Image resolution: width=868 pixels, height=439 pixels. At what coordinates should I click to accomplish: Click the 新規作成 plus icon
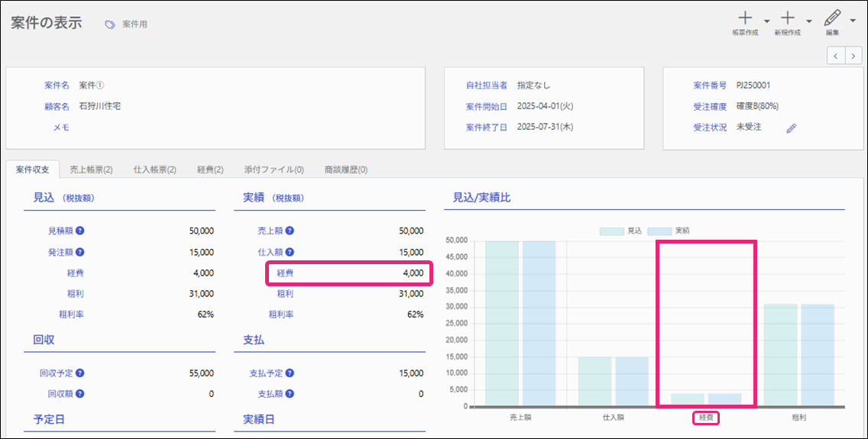point(787,18)
